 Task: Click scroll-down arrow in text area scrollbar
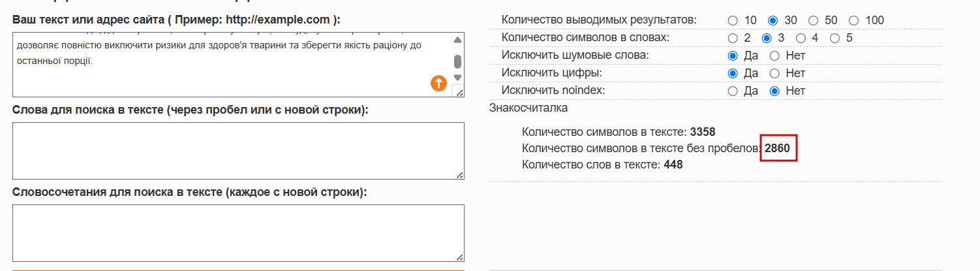(x=458, y=78)
